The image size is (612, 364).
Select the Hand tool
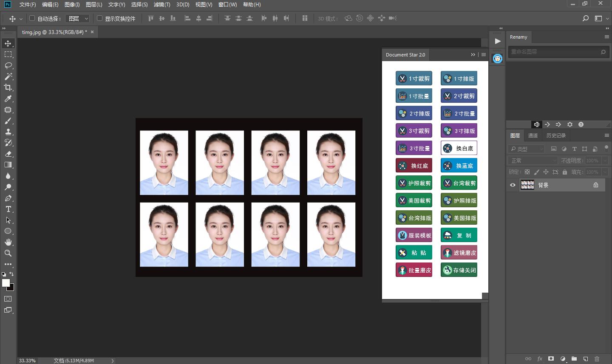pyautogui.click(x=8, y=242)
